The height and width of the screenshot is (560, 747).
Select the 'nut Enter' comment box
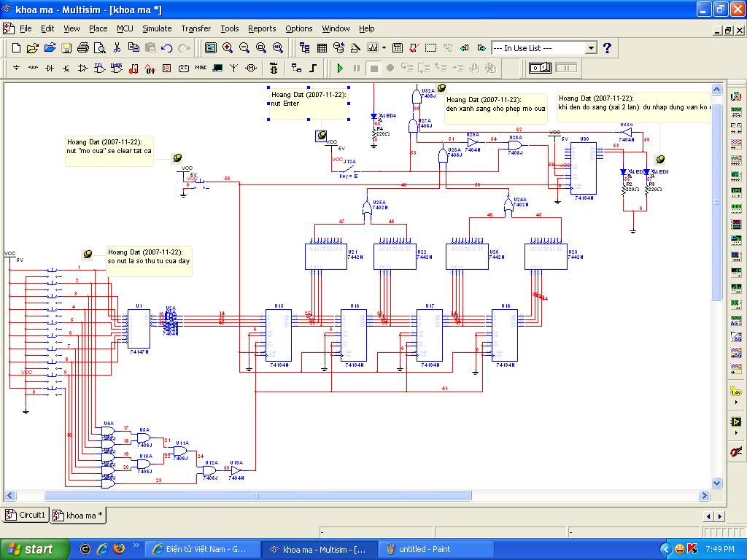(309, 104)
